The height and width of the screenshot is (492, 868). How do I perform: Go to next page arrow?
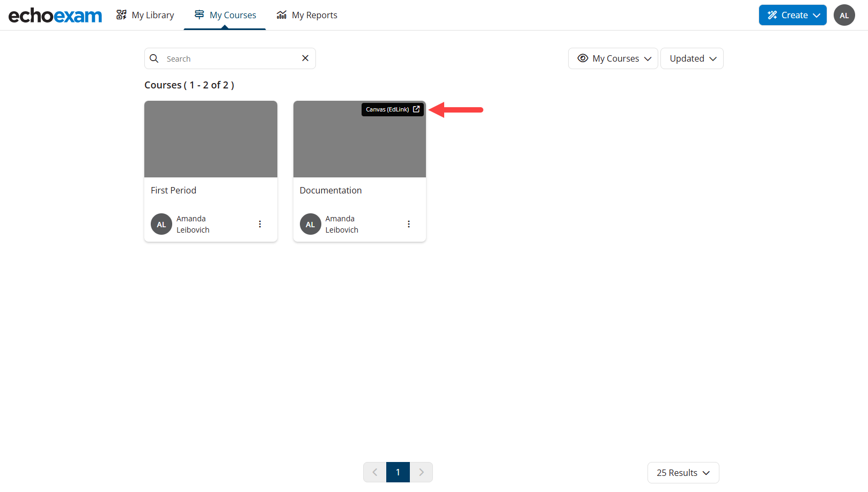(x=421, y=472)
